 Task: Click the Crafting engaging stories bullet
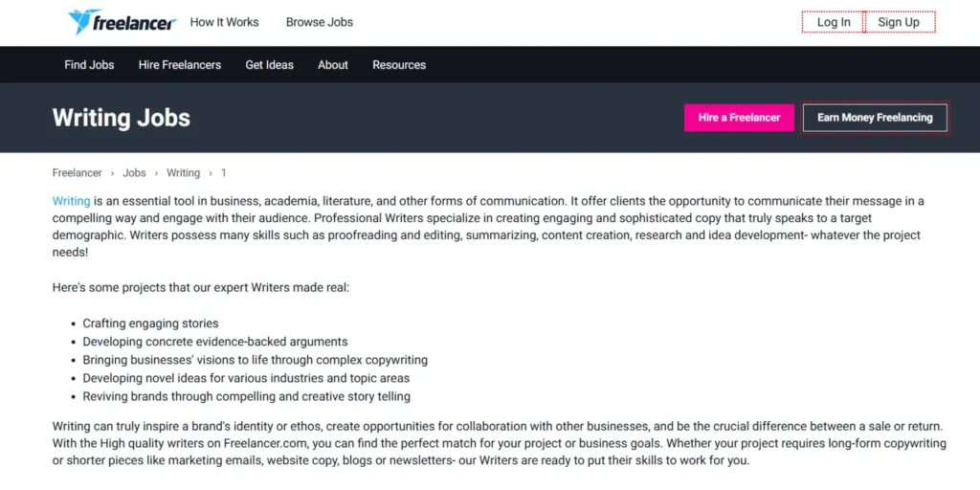click(x=150, y=323)
